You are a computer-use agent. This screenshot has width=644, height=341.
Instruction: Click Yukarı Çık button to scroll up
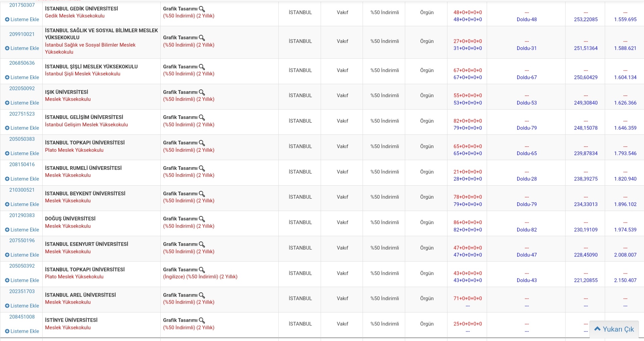614,329
